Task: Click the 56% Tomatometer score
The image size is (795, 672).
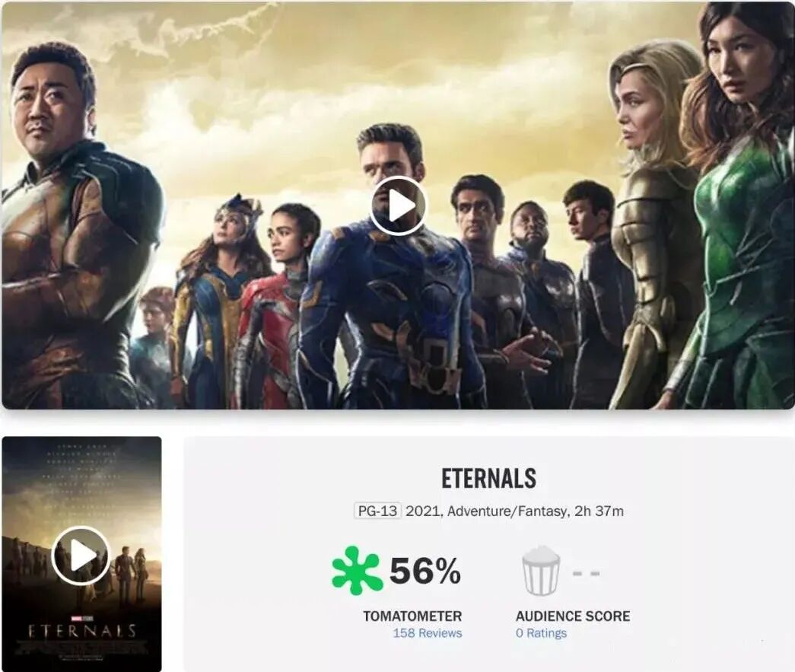Action: [425, 571]
